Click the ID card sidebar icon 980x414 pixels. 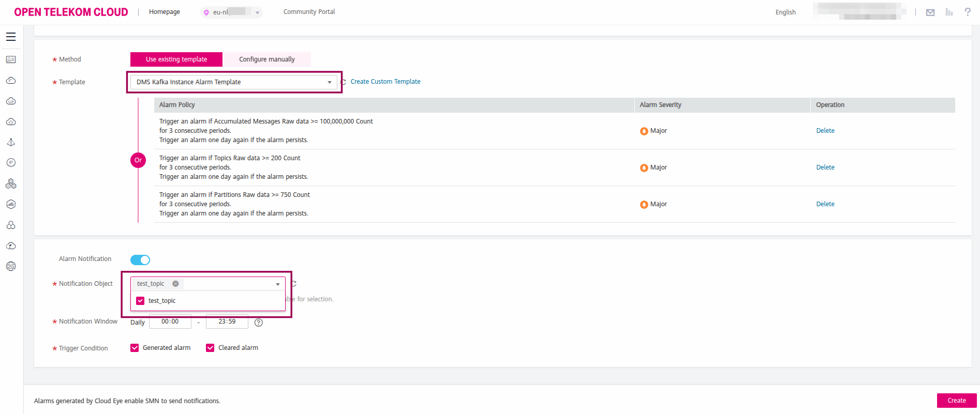[x=11, y=59]
